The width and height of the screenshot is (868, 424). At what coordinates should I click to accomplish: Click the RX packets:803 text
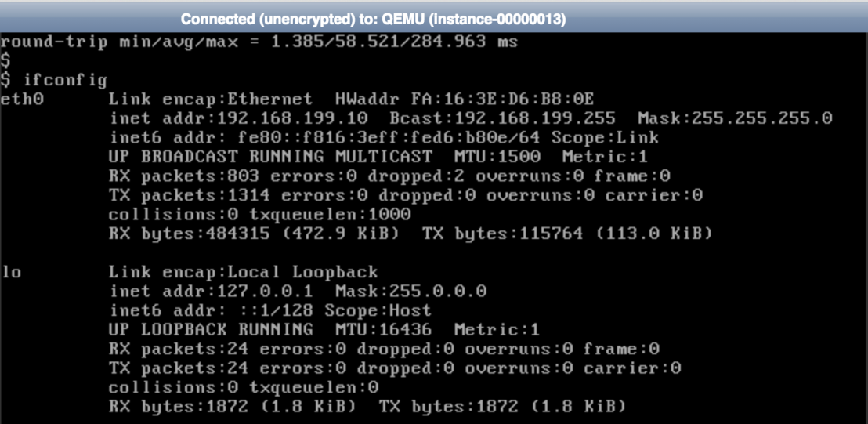[x=185, y=176]
